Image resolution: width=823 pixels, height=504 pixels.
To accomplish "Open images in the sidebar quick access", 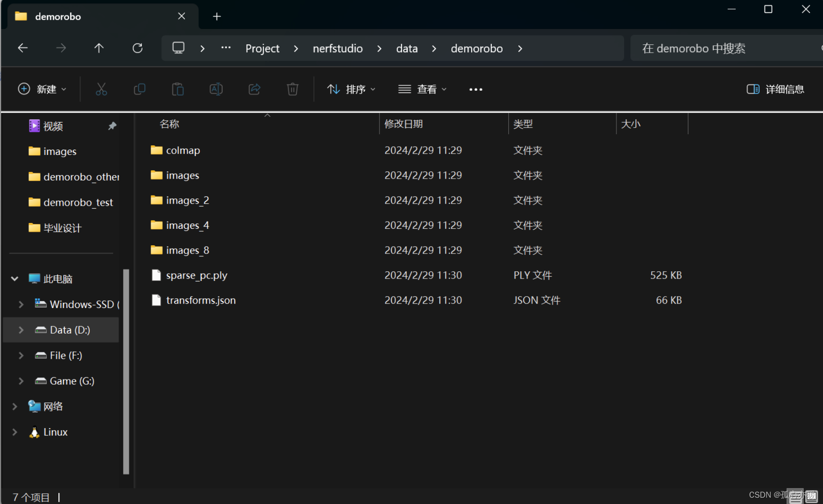I will point(60,151).
